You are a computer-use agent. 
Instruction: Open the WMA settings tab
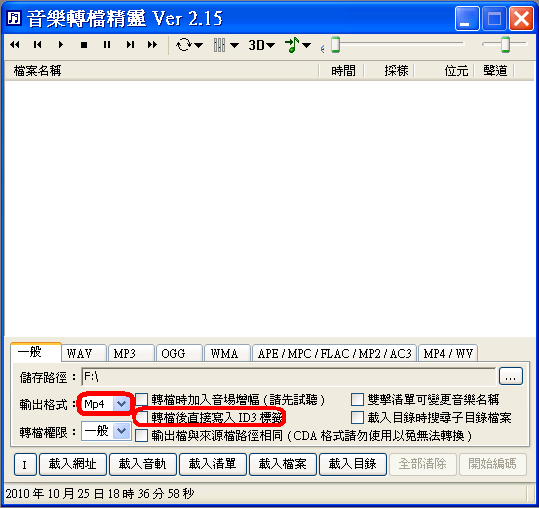pos(227,353)
